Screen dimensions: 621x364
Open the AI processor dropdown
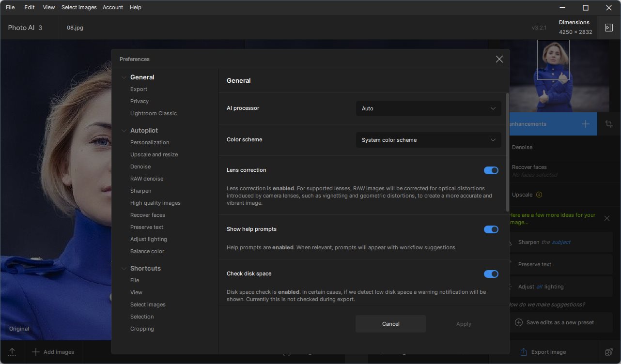(x=428, y=108)
